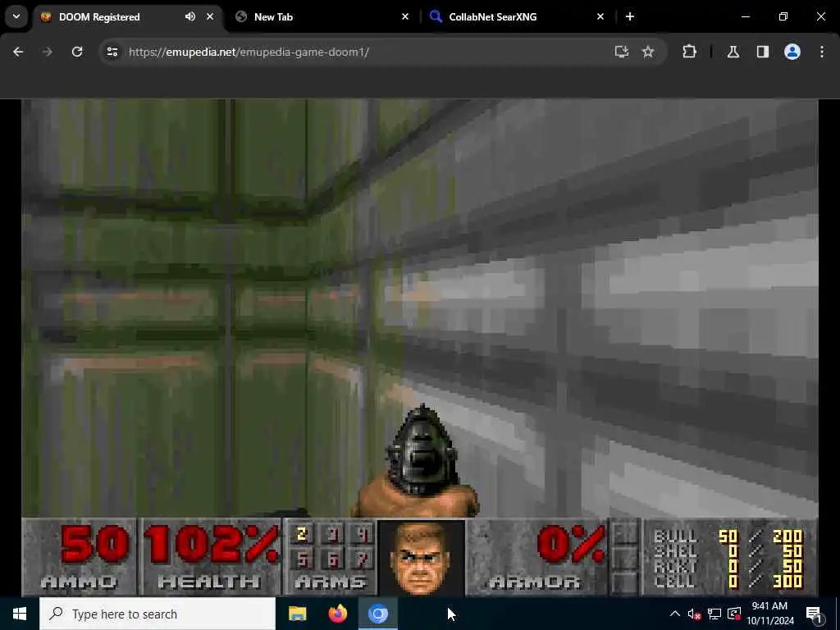
Task: Minimize the Chrome window
Action: 745,16
